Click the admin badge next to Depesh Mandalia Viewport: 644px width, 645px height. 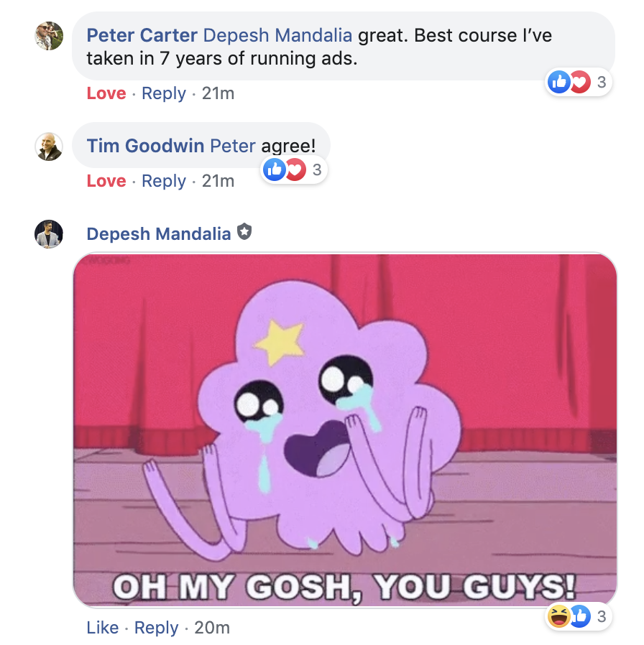click(x=244, y=231)
